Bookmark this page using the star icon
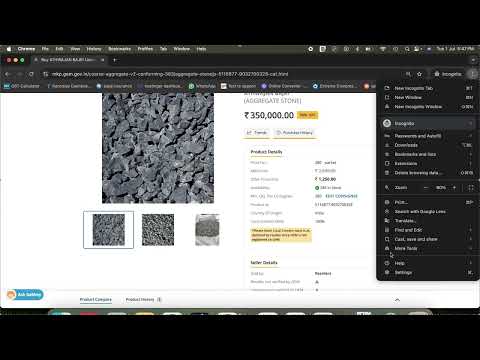 pos(419,74)
